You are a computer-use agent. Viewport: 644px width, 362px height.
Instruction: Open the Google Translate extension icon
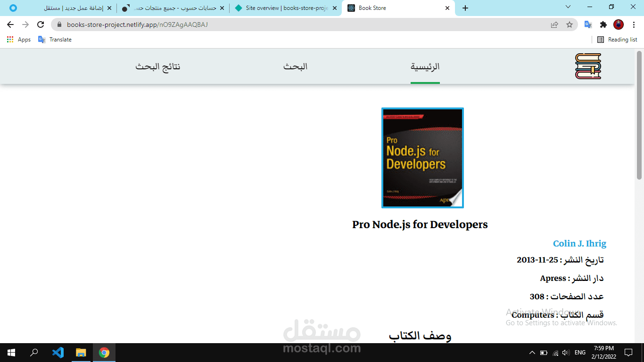coord(588,25)
